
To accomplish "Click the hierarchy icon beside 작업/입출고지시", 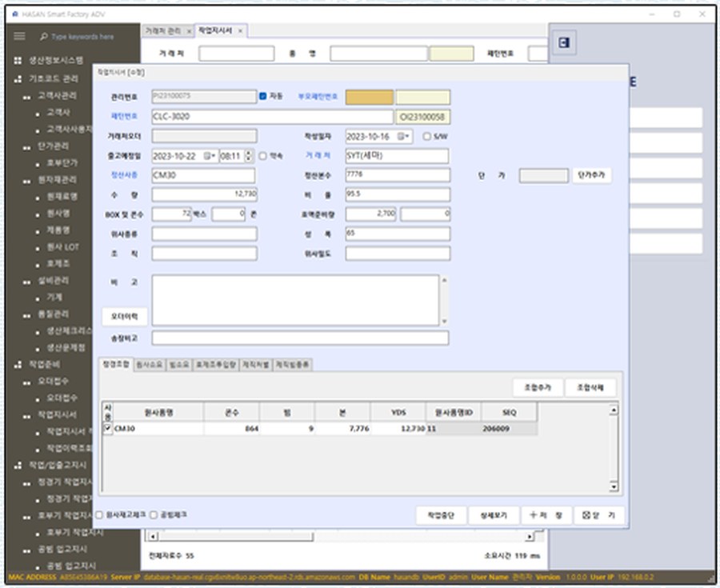I will 18,465.
